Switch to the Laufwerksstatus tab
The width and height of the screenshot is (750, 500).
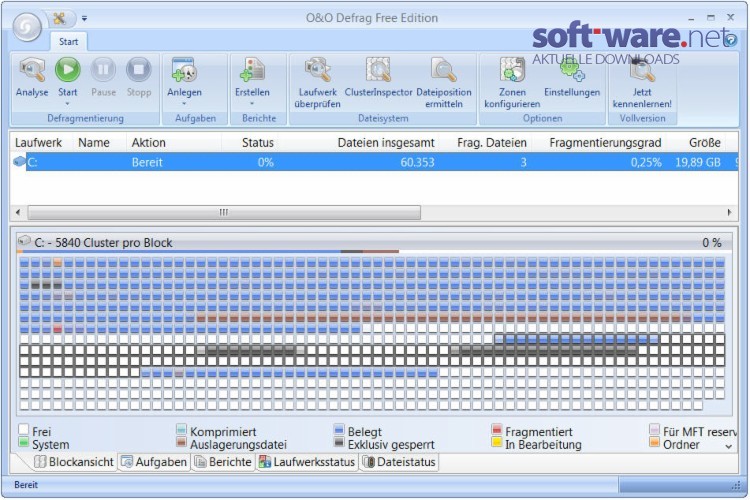click(307, 462)
